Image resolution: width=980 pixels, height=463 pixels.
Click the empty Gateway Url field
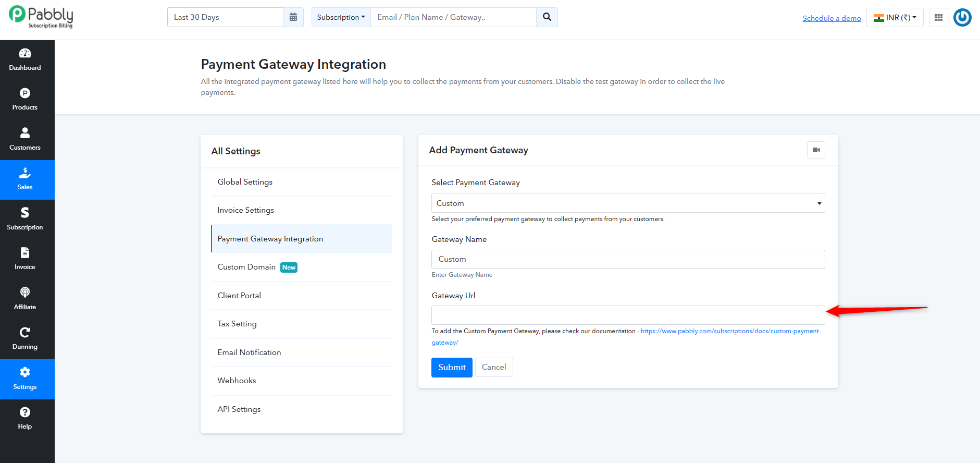628,315
